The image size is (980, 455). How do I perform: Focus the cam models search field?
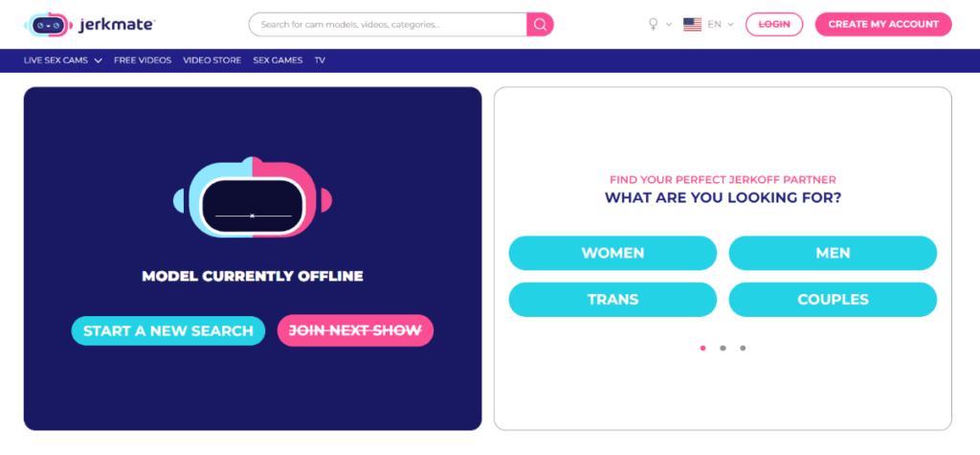pyautogui.click(x=388, y=24)
